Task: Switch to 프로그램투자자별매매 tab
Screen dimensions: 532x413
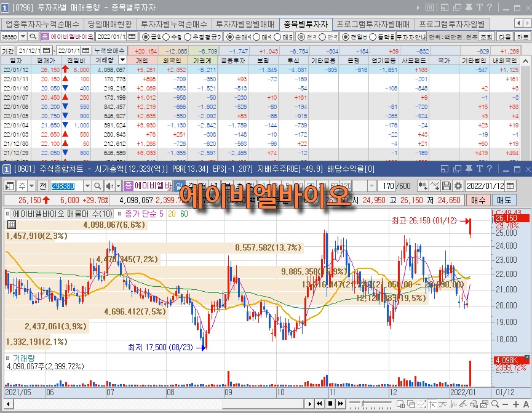Action: tap(373, 24)
